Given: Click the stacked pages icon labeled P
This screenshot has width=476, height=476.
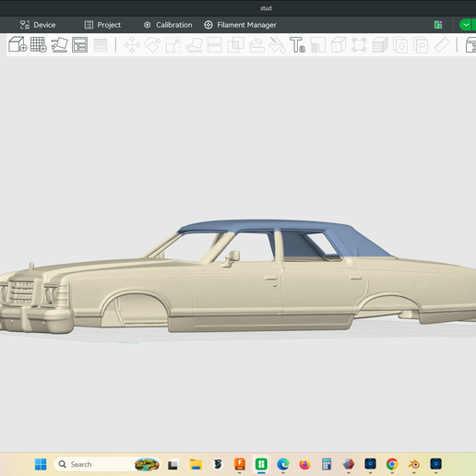Looking at the screenshot, I should (421, 45).
